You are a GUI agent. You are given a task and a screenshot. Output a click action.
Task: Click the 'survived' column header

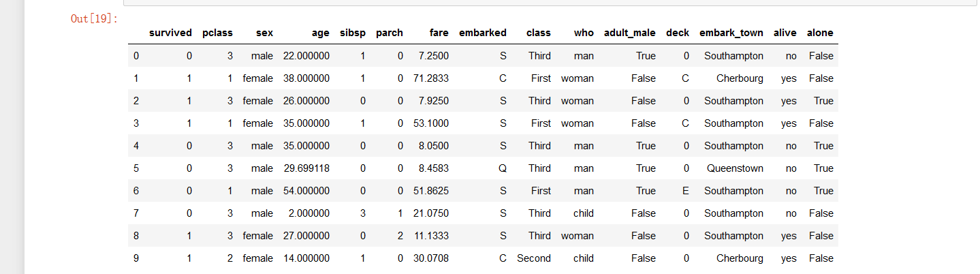pyautogui.click(x=170, y=33)
